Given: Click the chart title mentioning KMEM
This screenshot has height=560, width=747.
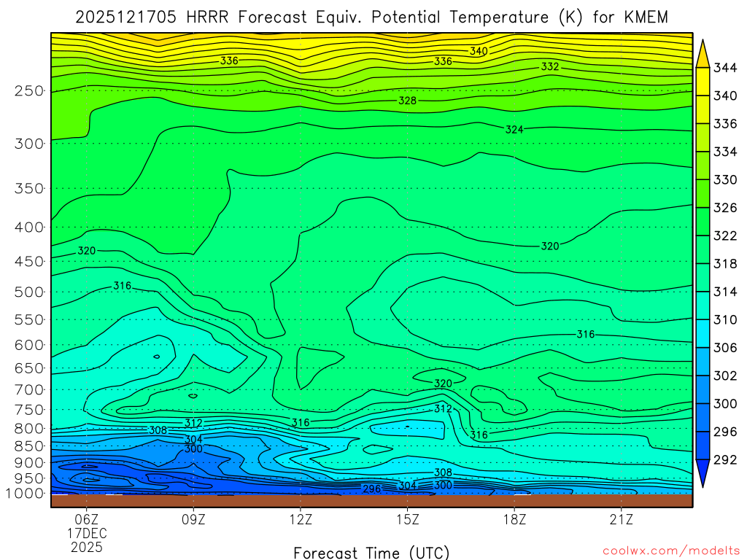Looking at the screenshot, I should [371, 17].
